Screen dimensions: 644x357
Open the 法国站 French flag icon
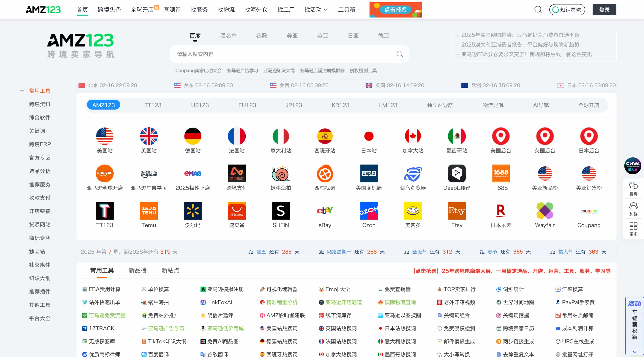pyautogui.click(x=237, y=136)
